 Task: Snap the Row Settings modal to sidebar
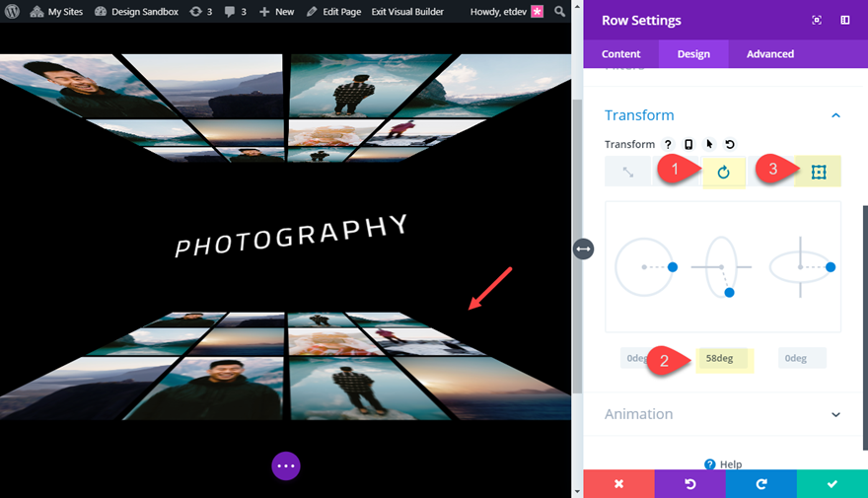click(x=845, y=21)
